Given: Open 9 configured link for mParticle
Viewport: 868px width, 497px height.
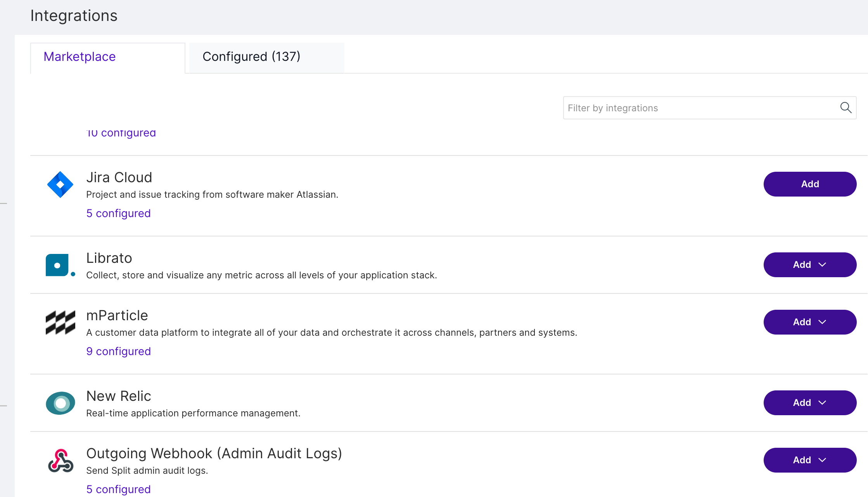Looking at the screenshot, I should click(118, 352).
